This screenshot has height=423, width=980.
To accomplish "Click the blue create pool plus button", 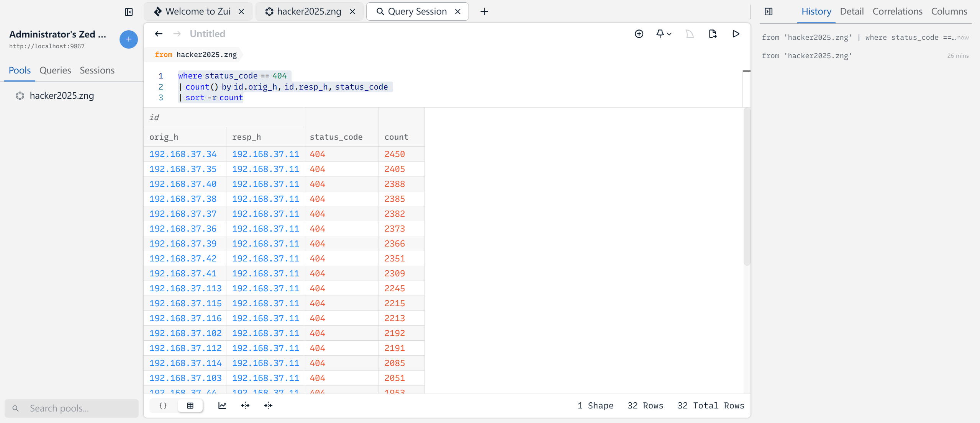I will tap(128, 39).
